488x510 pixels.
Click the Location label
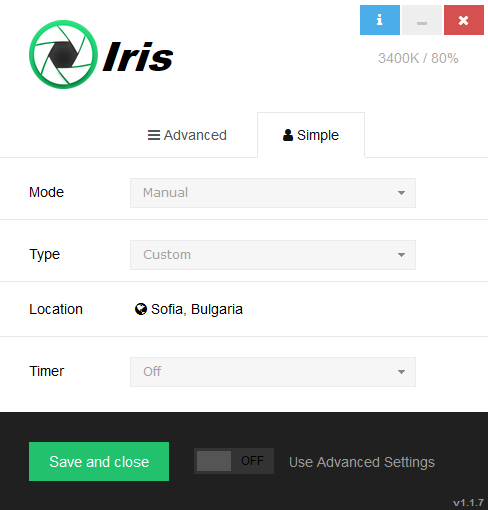(x=56, y=309)
